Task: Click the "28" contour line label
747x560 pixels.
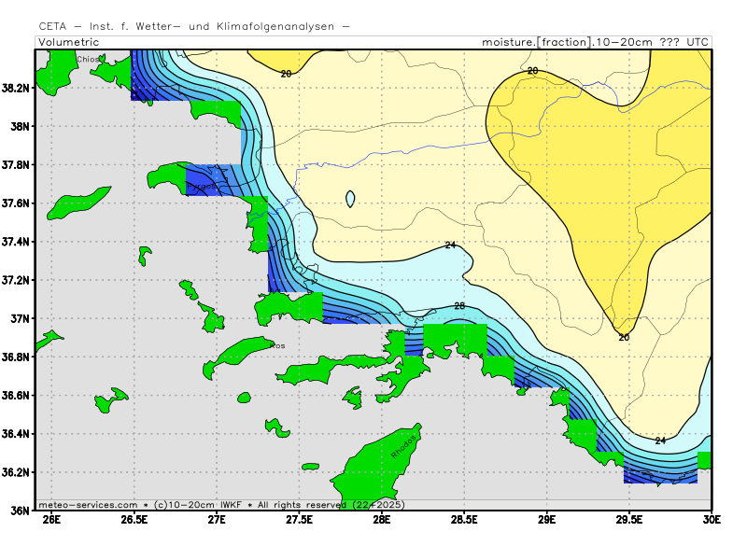Action: pyautogui.click(x=459, y=306)
